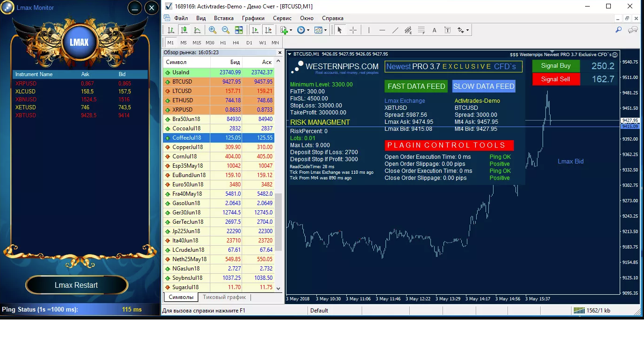Image resolution: width=644 pixels, height=348 pixels.
Task: Select the vertical line drawing tool
Action: 369,30
